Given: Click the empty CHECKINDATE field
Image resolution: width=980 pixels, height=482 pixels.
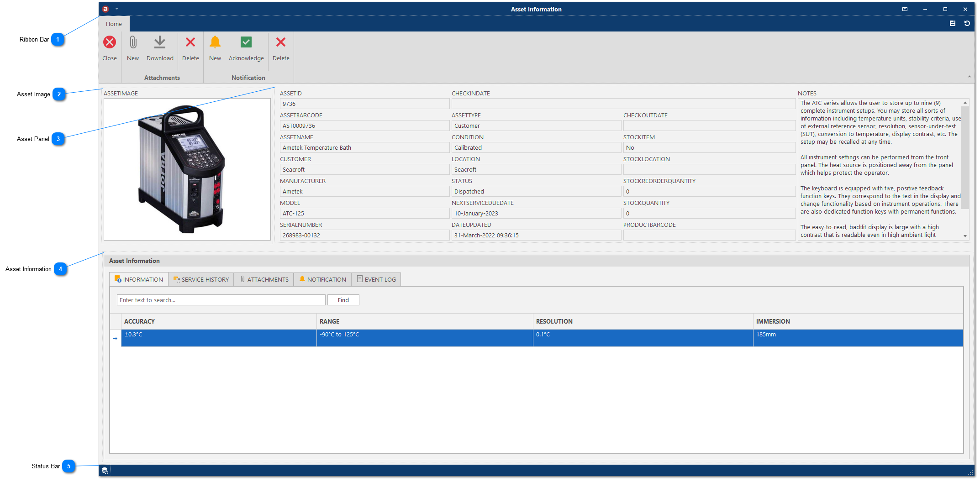Looking at the screenshot, I should pyautogui.click(x=623, y=104).
